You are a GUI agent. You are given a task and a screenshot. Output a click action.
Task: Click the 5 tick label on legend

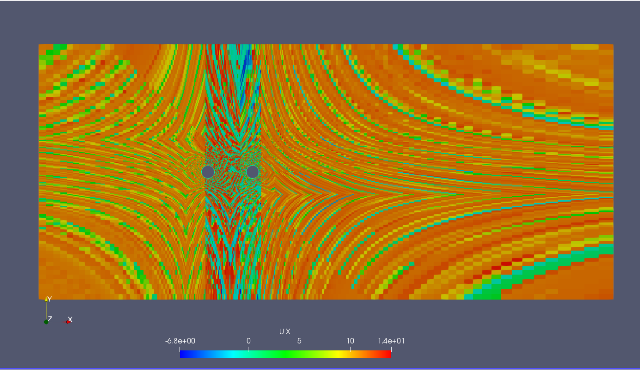coord(299,341)
